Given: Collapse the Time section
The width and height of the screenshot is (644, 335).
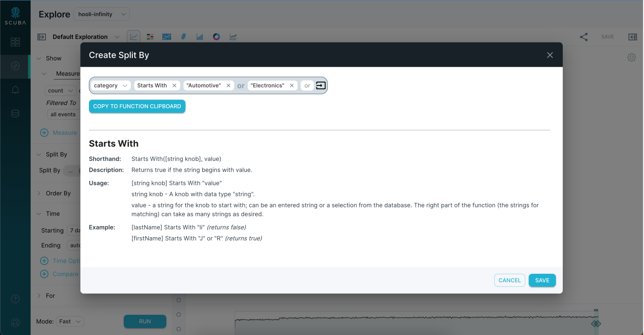Looking at the screenshot, I should [39, 213].
